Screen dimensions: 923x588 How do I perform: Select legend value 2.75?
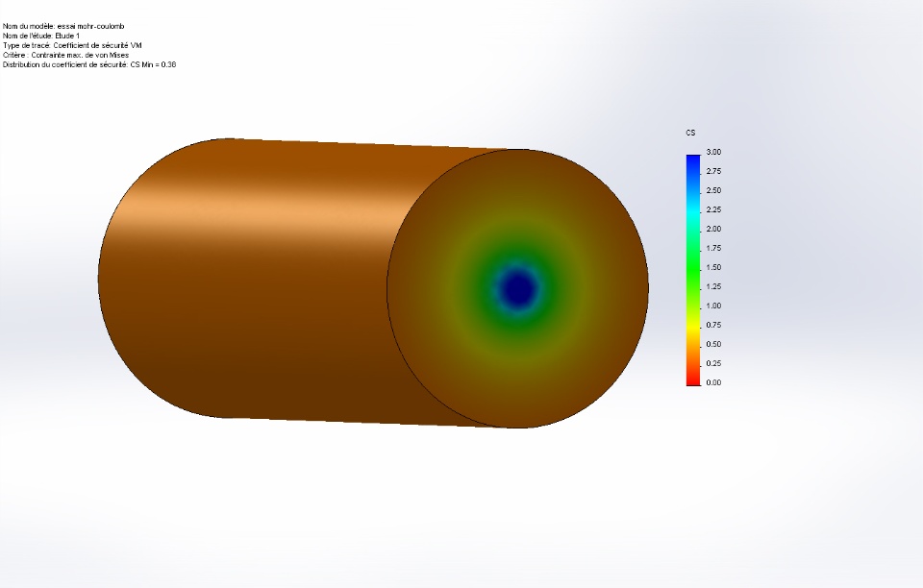click(x=713, y=171)
